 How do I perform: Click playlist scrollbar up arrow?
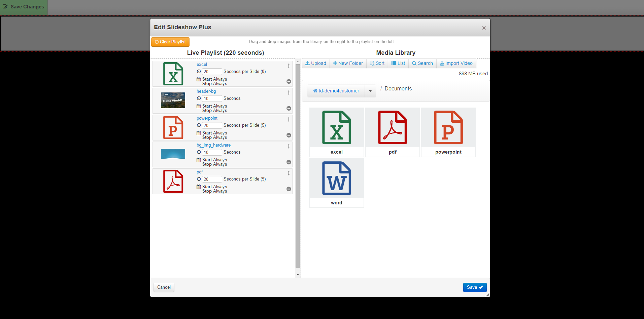298,62
